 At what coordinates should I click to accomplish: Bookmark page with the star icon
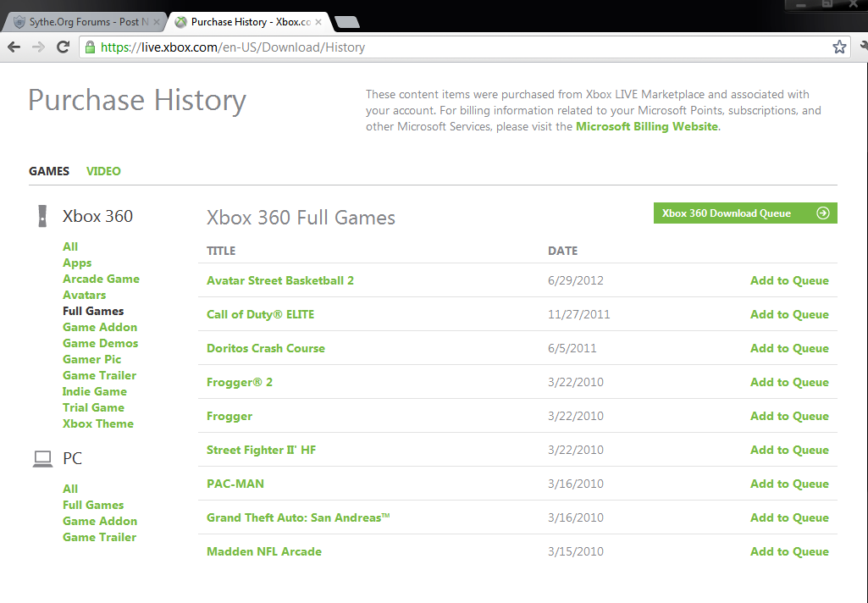839,47
